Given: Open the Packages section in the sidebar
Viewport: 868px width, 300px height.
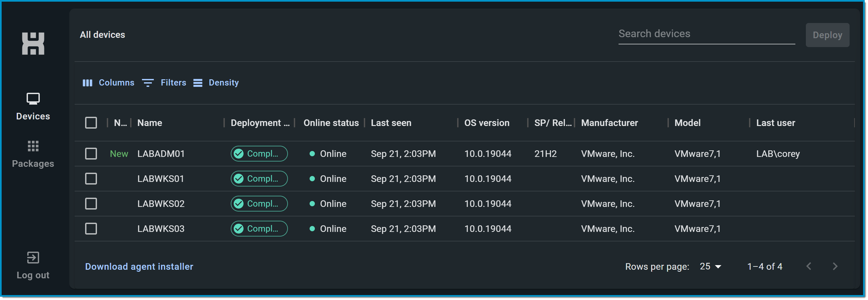Looking at the screenshot, I should coord(33,152).
